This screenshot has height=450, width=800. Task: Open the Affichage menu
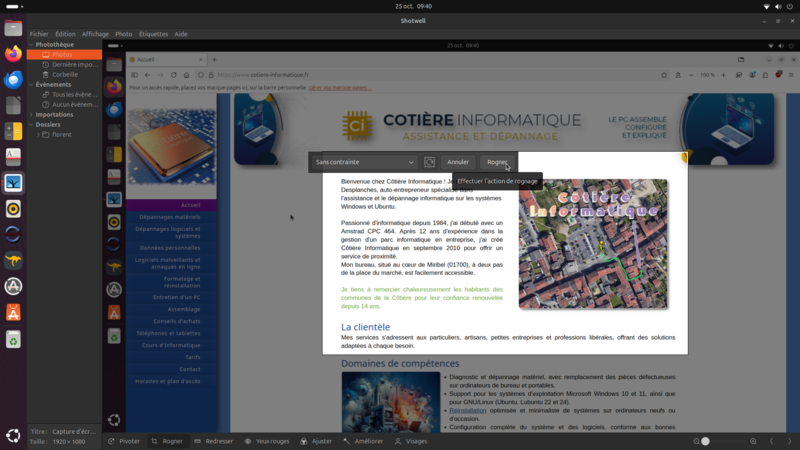95,34
